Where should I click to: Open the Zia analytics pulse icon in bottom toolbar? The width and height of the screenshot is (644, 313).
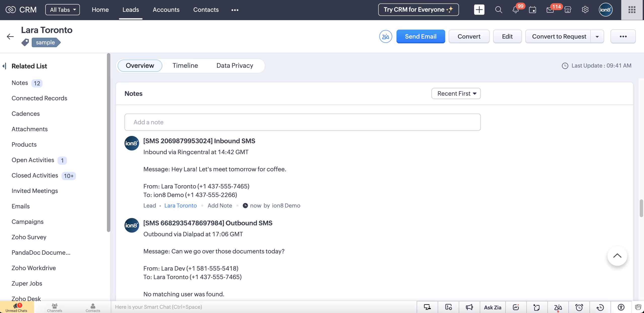(516, 307)
